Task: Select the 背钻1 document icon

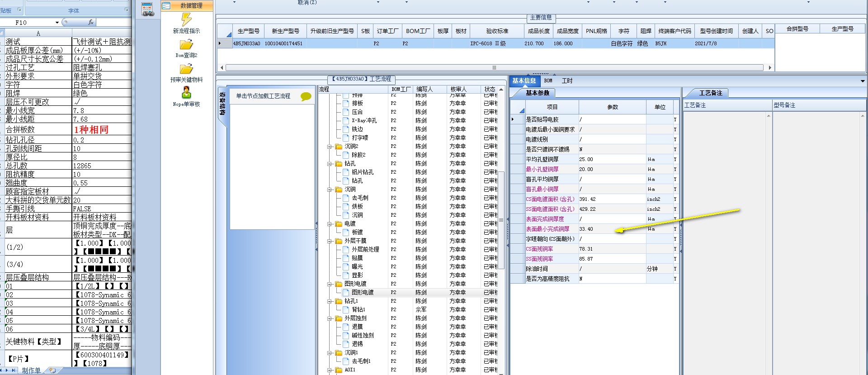Action: (346, 310)
